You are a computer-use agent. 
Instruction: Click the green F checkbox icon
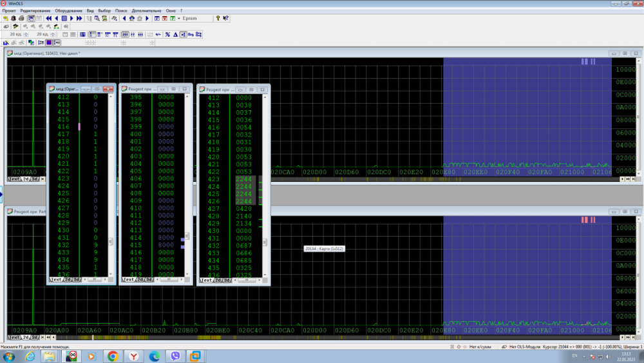(173, 18)
